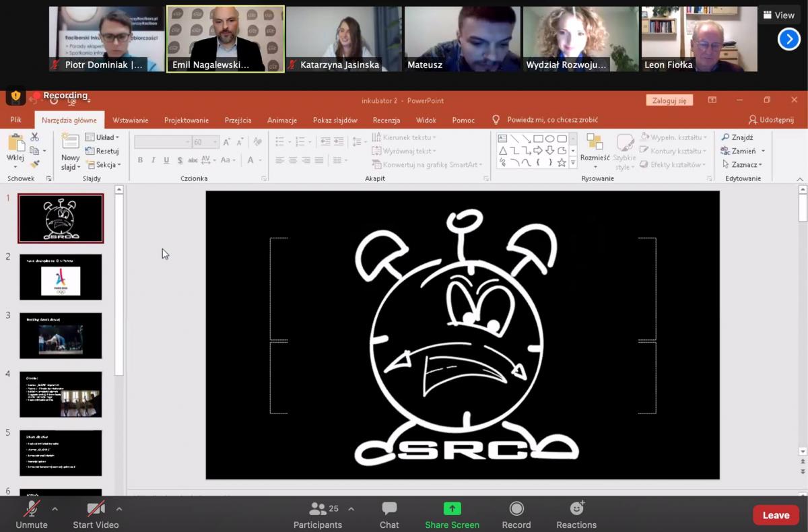Viewport: 808px width, 532px height.
Task: Open the Zaznacz select dropdown
Action: click(741, 164)
